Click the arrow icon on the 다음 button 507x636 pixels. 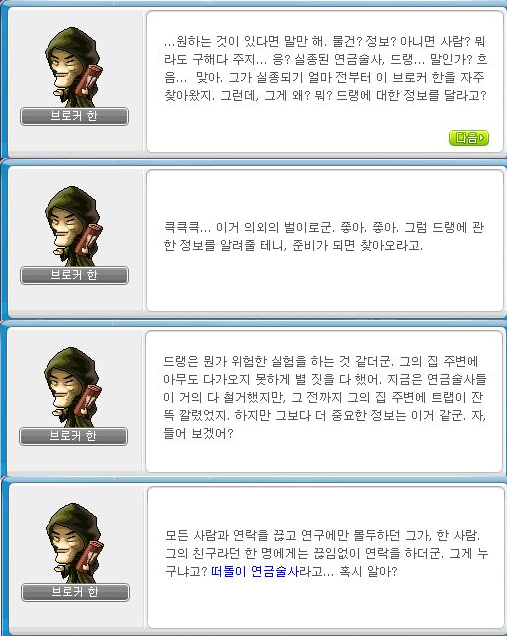point(481,138)
